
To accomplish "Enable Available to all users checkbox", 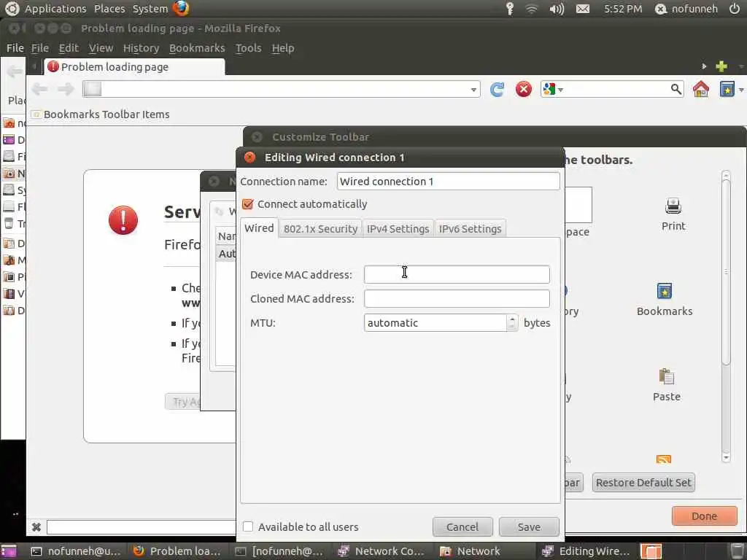I will click(248, 526).
